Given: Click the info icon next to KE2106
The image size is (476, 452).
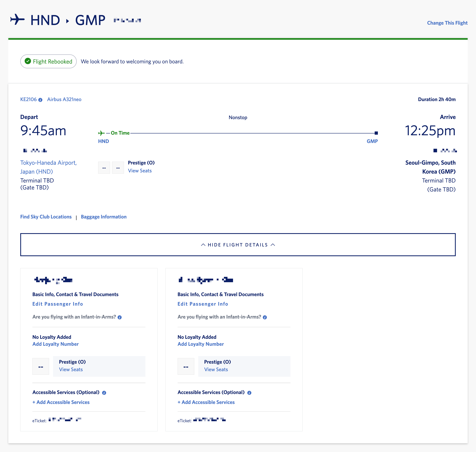Looking at the screenshot, I should pyautogui.click(x=40, y=100).
